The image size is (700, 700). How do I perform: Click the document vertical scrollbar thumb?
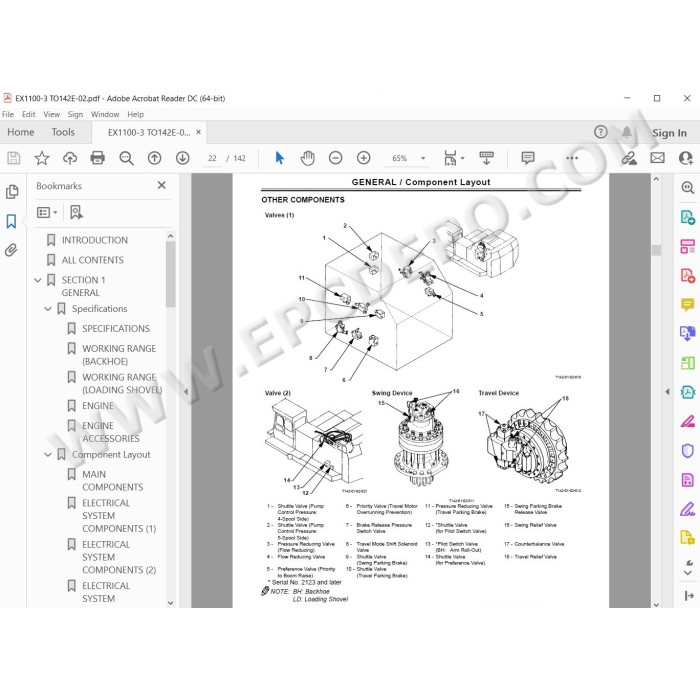coord(656,250)
